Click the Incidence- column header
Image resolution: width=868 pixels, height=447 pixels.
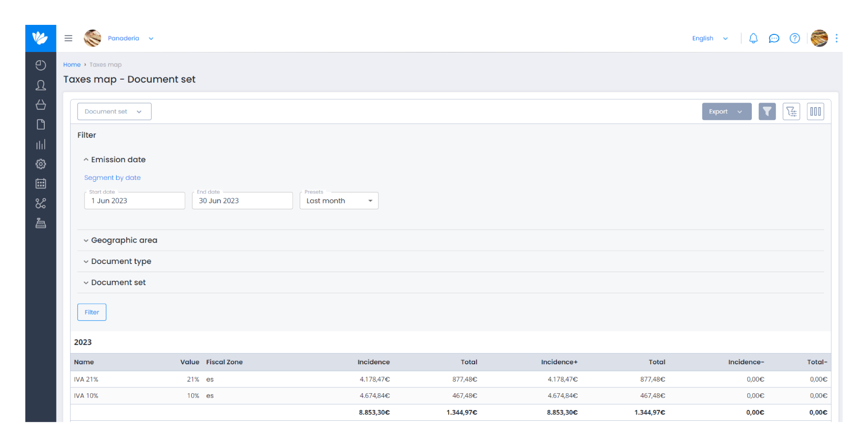[x=746, y=362]
